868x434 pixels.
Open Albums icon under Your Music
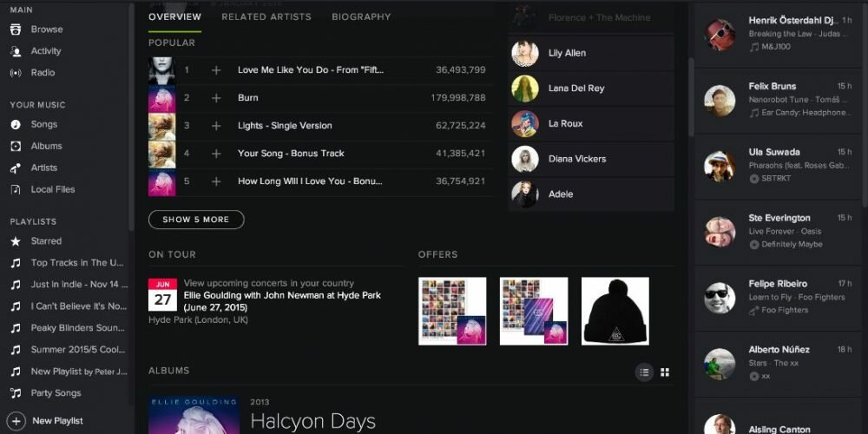pyautogui.click(x=16, y=146)
